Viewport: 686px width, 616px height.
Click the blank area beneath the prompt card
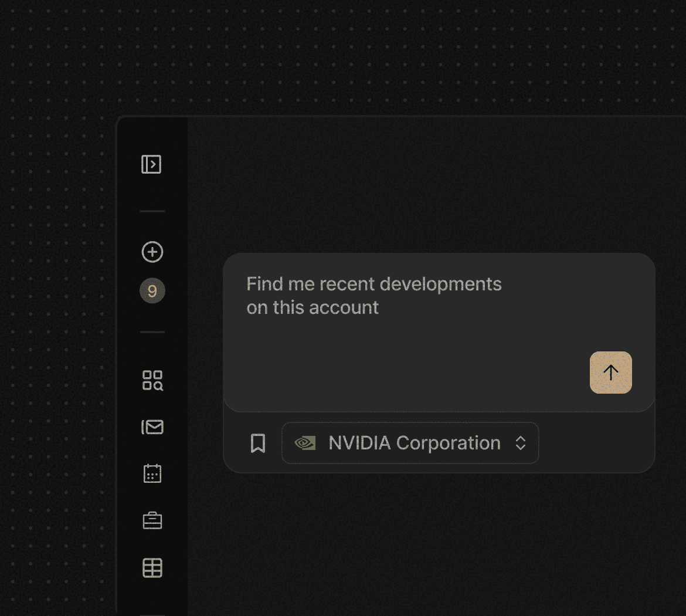pyautogui.click(x=439, y=540)
